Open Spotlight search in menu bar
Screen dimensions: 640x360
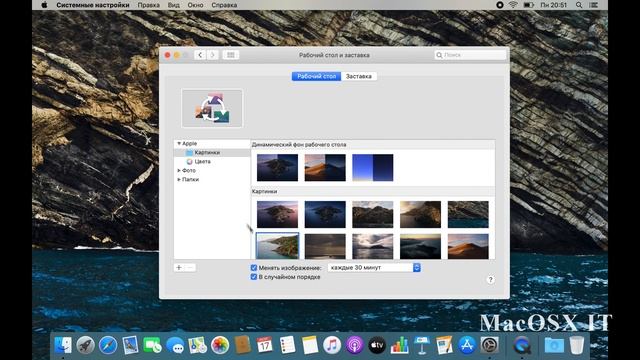pos(579,5)
